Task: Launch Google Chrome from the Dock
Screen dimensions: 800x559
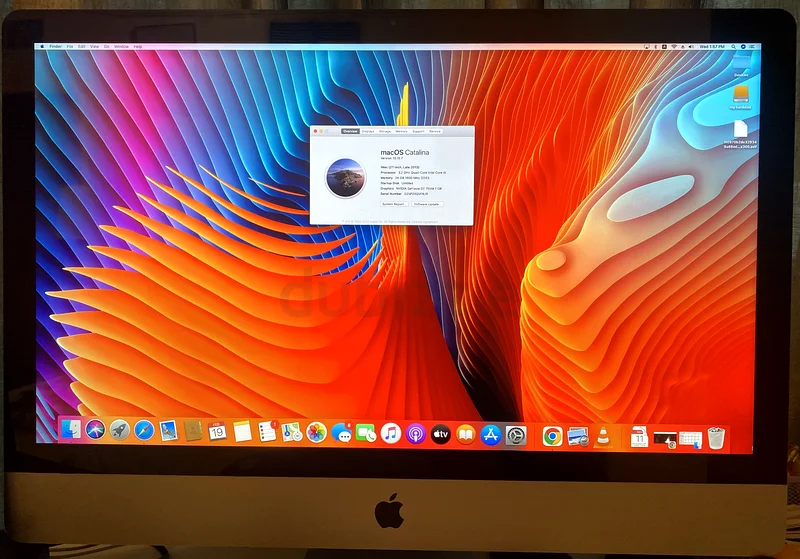Action: (552, 437)
